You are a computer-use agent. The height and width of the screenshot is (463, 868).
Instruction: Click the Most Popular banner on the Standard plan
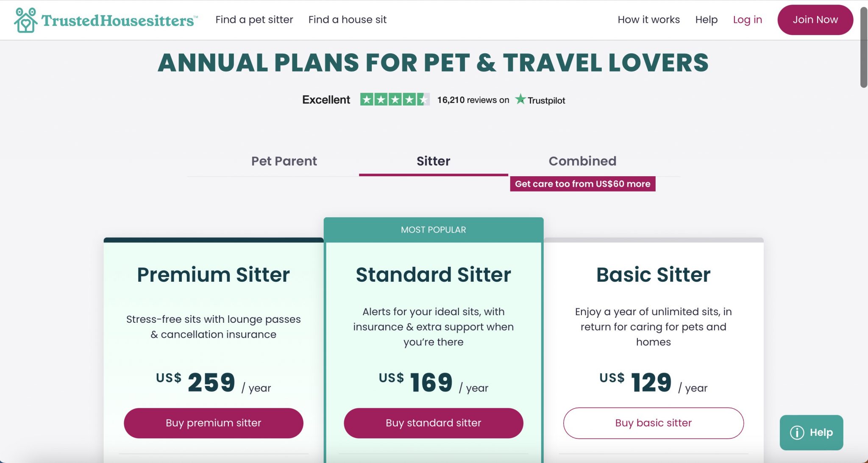click(x=433, y=230)
